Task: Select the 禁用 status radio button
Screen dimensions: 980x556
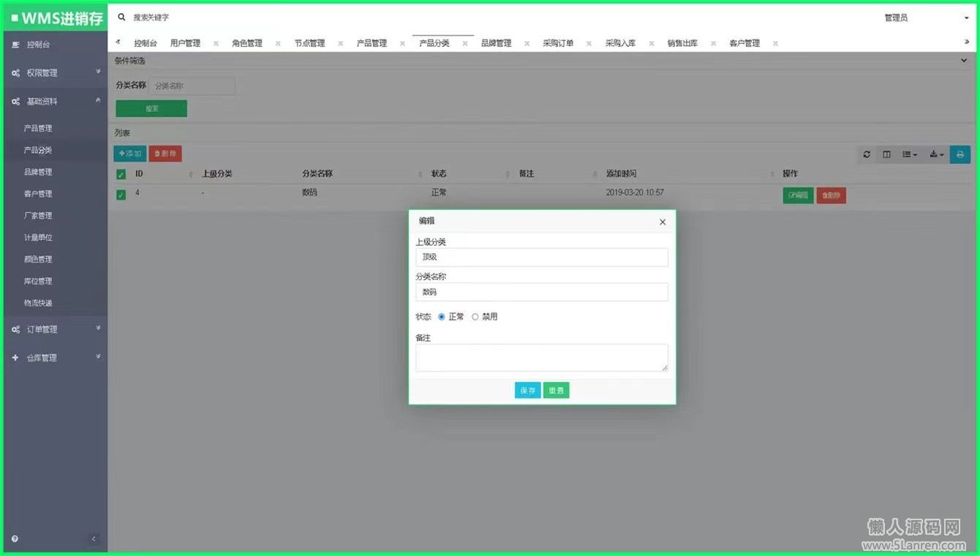Action: (475, 317)
